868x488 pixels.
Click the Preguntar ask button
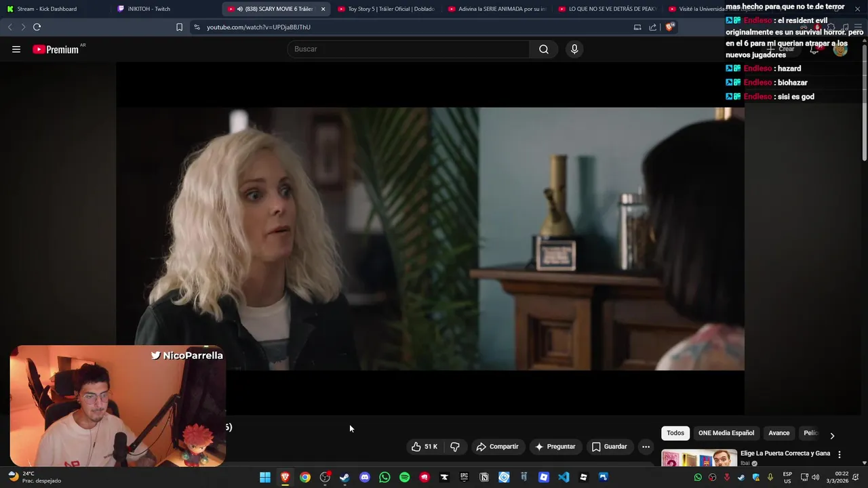[x=555, y=447]
